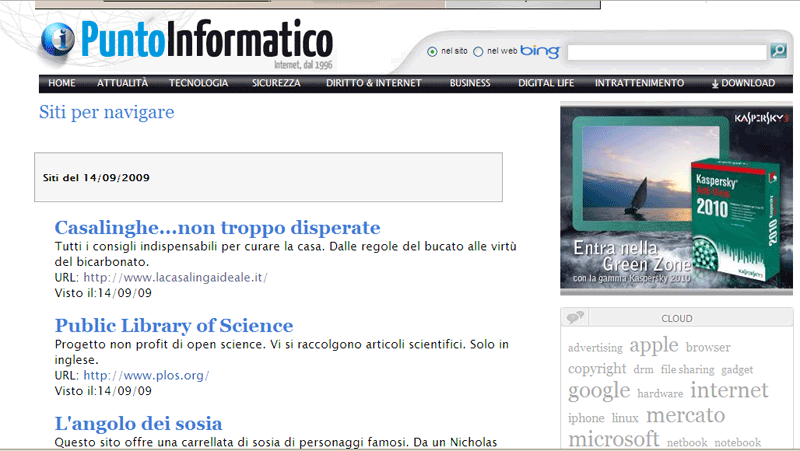This screenshot has height=451, width=800.
Task: Select the 'nel web' radio button
Action: click(478, 52)
